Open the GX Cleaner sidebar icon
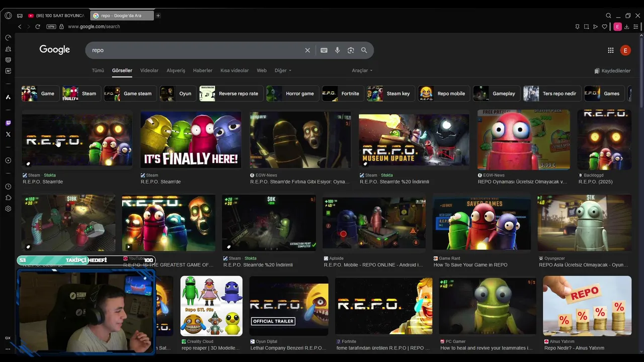 coord(8,49)
